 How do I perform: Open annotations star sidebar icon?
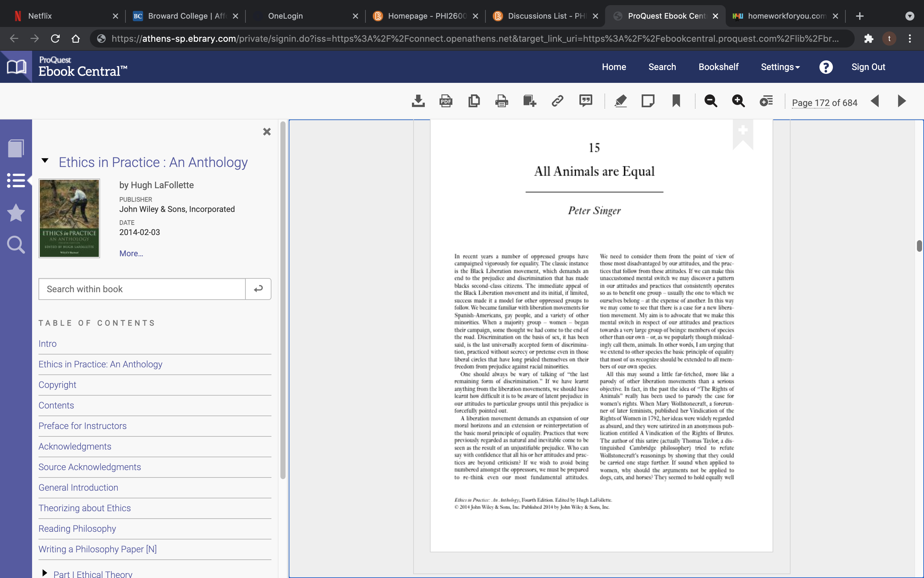[x=16, y=213]
